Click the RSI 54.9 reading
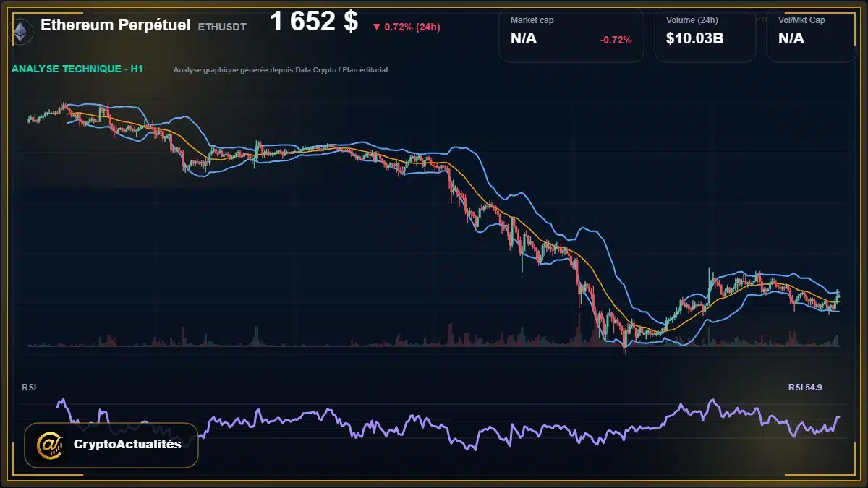Viewport: 868px width, 488px height. [805, 388]
